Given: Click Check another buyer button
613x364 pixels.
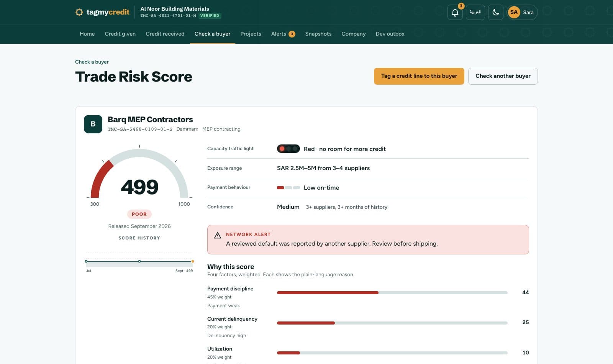Looking at the screenshot, I should coord(503,76).
